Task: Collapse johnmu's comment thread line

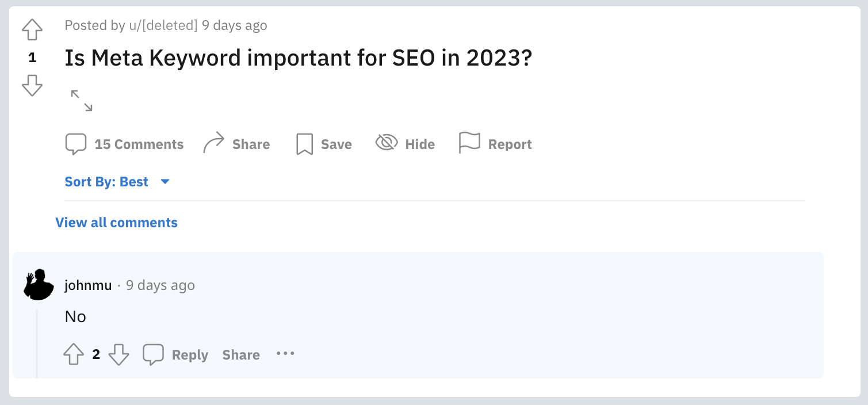Action: click(37, 343)
